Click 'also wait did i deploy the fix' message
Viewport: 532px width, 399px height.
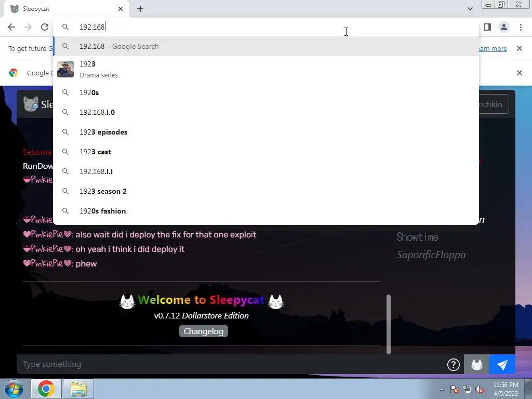166,234
